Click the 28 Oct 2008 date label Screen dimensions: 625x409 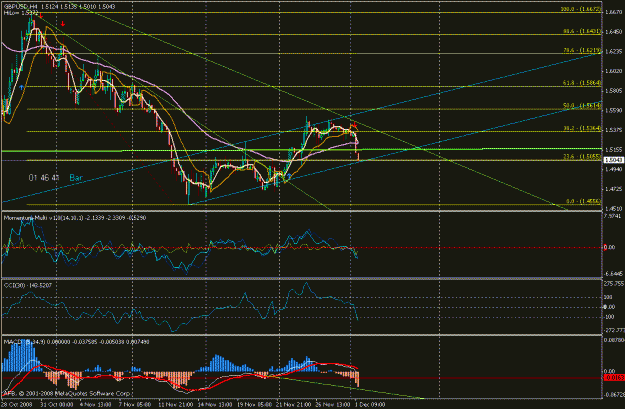17,404
